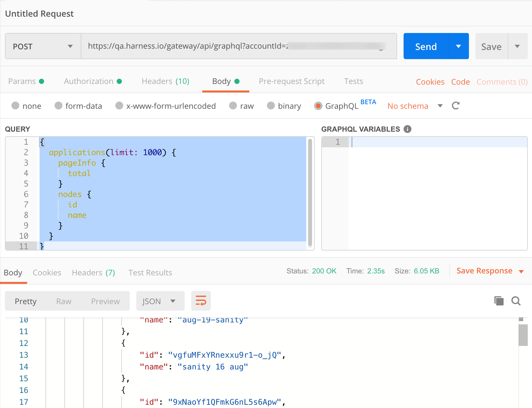
Task: Open the Headers (10) request tab
Action: [x=166, y=81]
